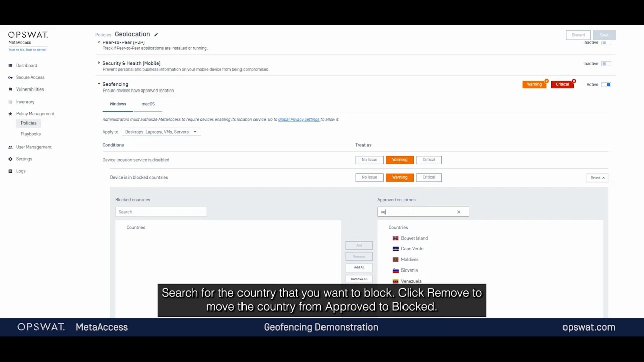Click the Add button between country lists
This screenshot has height=362, width=644.
coord(359,246)
